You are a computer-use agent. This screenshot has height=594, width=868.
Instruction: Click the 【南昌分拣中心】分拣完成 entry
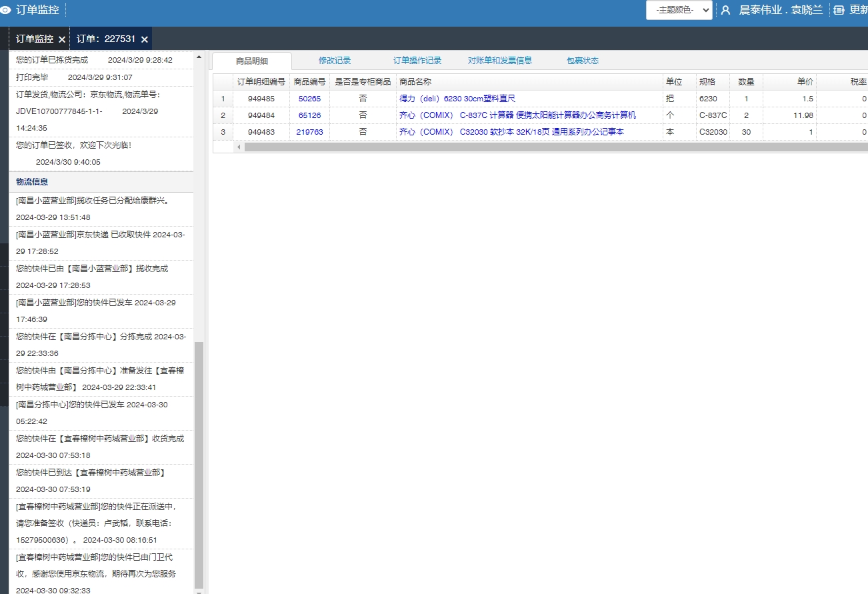(101, 345)
